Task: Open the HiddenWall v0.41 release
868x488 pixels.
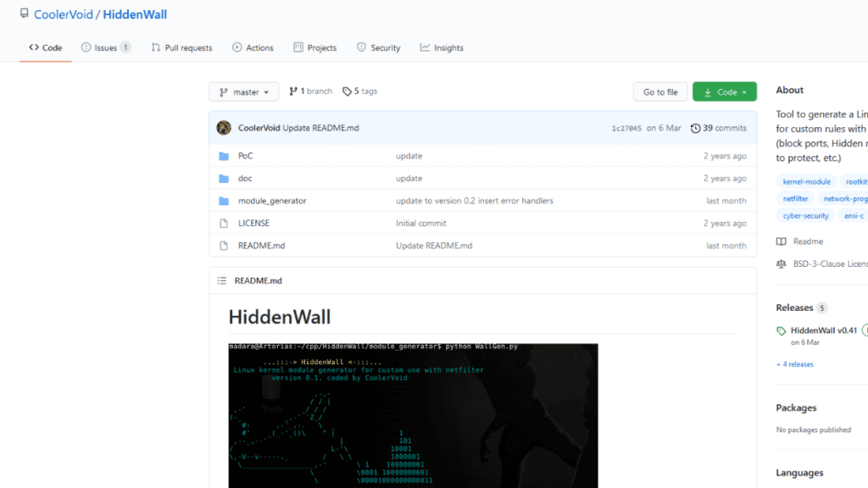Action: (824, 330)
